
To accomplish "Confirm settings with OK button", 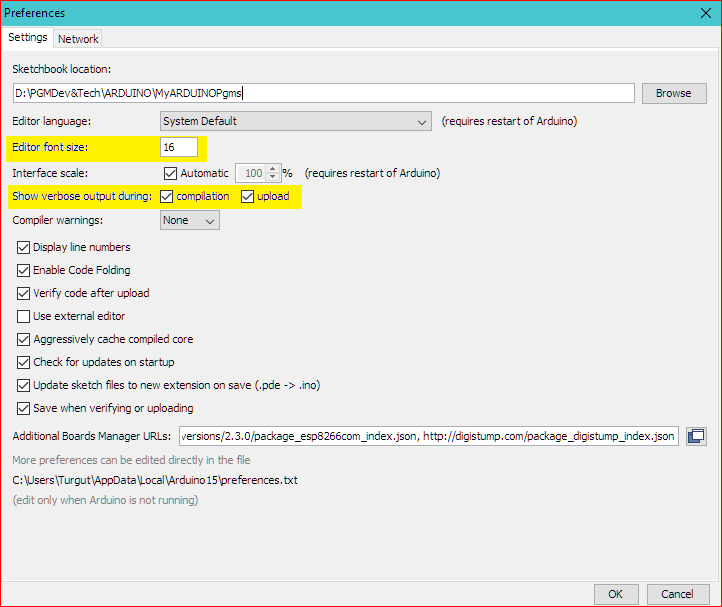I will pos(616,594).
